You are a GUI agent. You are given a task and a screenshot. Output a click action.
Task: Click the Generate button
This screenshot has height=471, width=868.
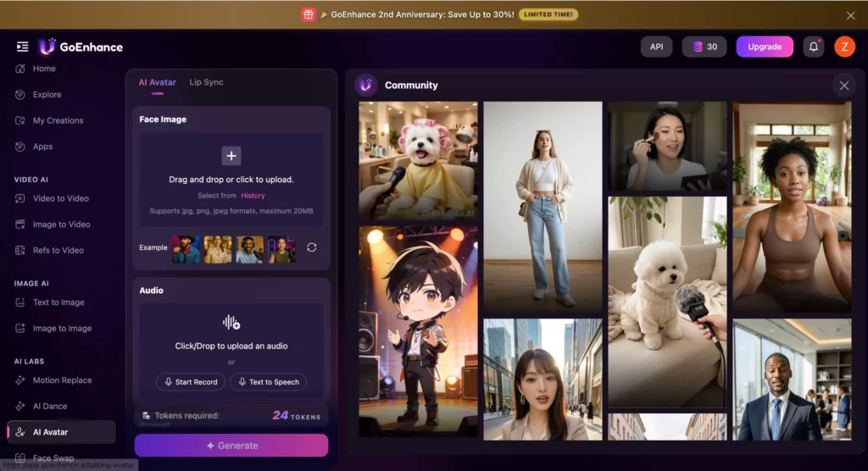[231, 446]
